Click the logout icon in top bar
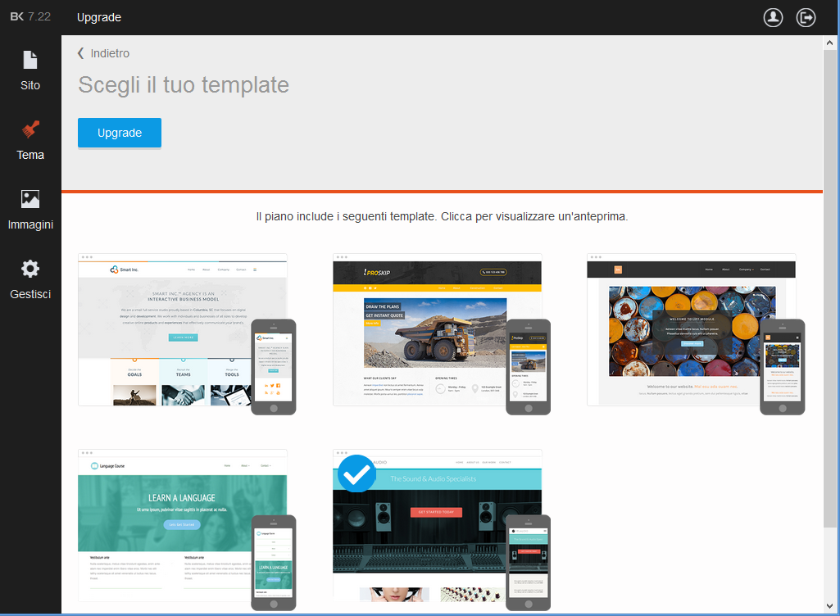840x616 pixels. [806, 18]
